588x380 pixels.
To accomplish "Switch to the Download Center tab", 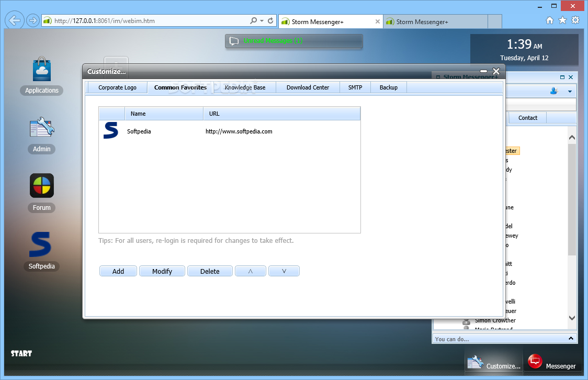I will pyautogui.click(x=308, y=87).
